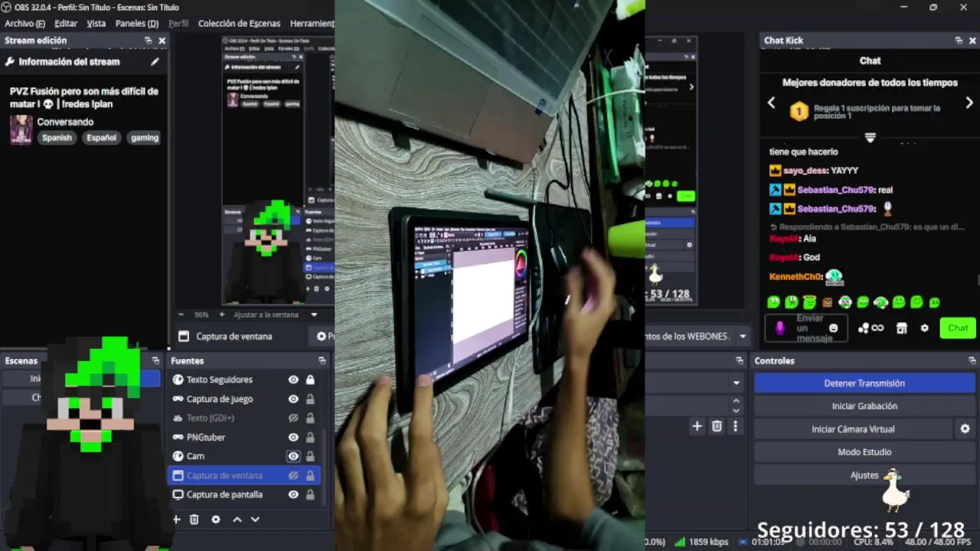Show the Texto (GDI+) source
Image resolution: width=980 pixels, height=551 pixels.
[293, 418]
